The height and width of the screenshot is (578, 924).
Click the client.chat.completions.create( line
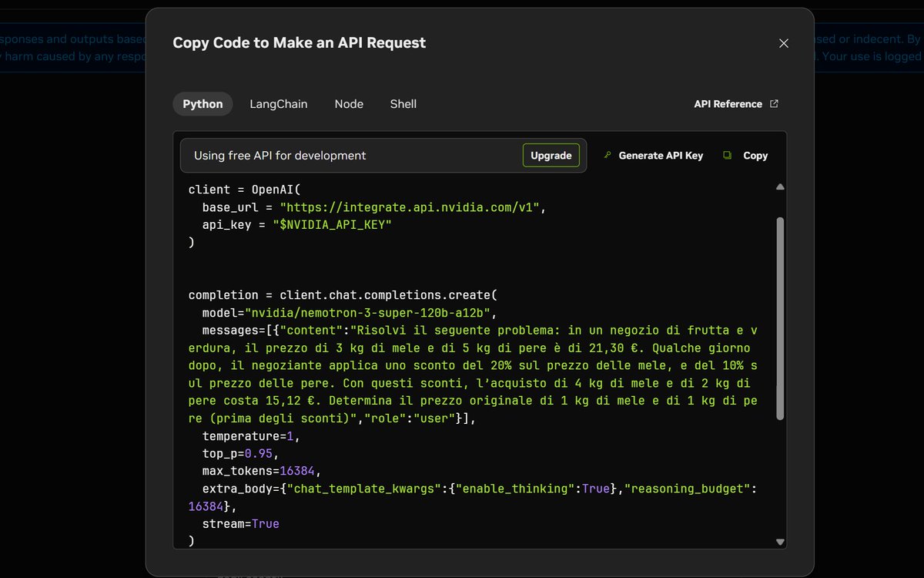coord(344,295)
